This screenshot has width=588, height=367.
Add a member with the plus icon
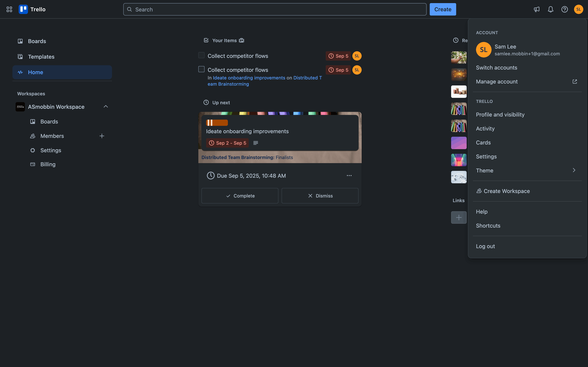(x=102, y=136)
